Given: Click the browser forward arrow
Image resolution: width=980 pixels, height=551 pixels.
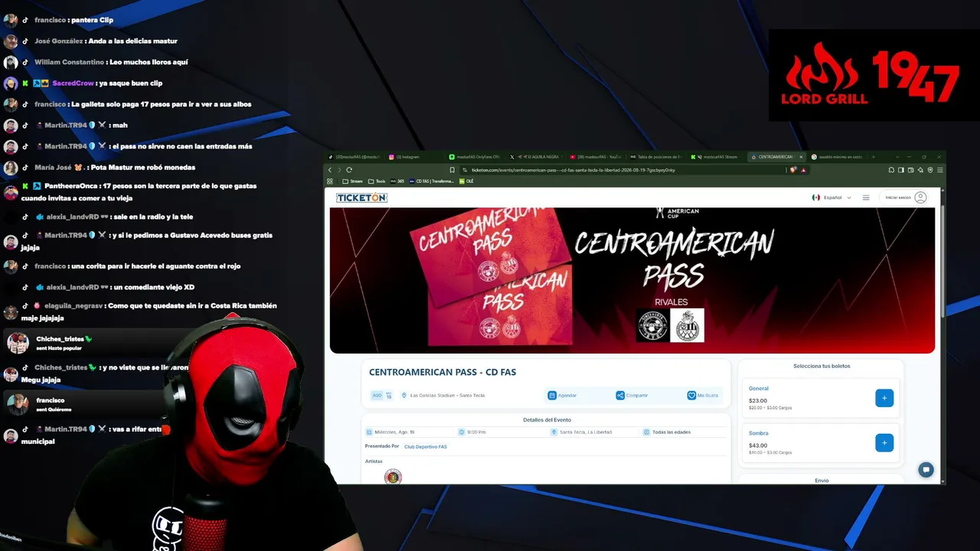Looking at the screenshot, I should (339, 170).
